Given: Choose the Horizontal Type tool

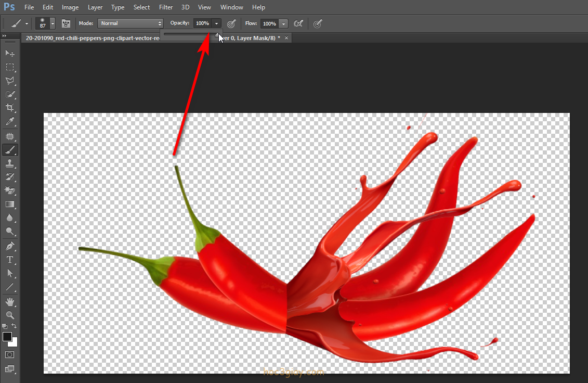Looking at the screenshot, I should [x=10, y=259].
